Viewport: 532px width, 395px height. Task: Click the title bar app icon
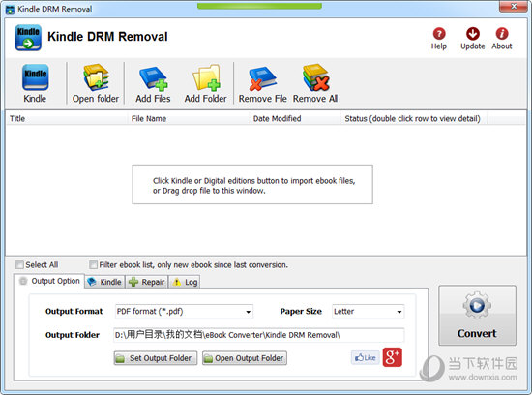point(11,9)
